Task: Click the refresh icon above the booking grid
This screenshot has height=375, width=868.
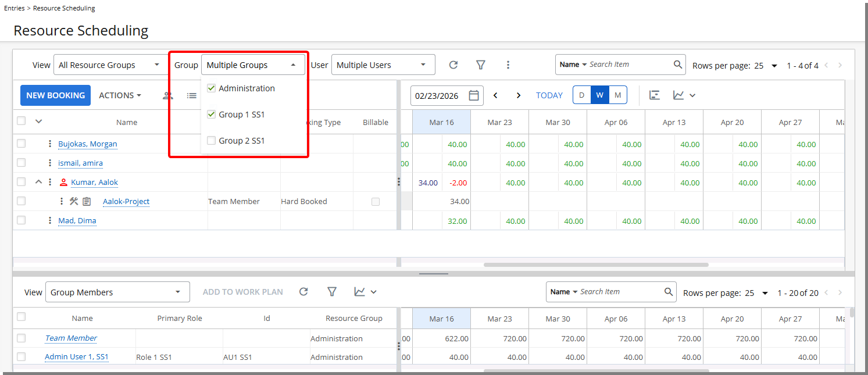Action: [x=453, y=65]
